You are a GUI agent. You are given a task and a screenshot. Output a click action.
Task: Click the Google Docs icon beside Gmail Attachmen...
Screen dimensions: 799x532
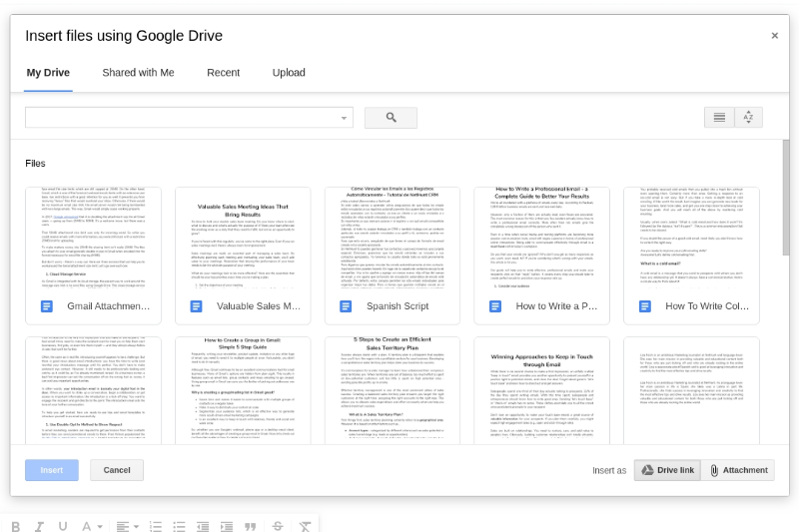click(x=46, y=306)
